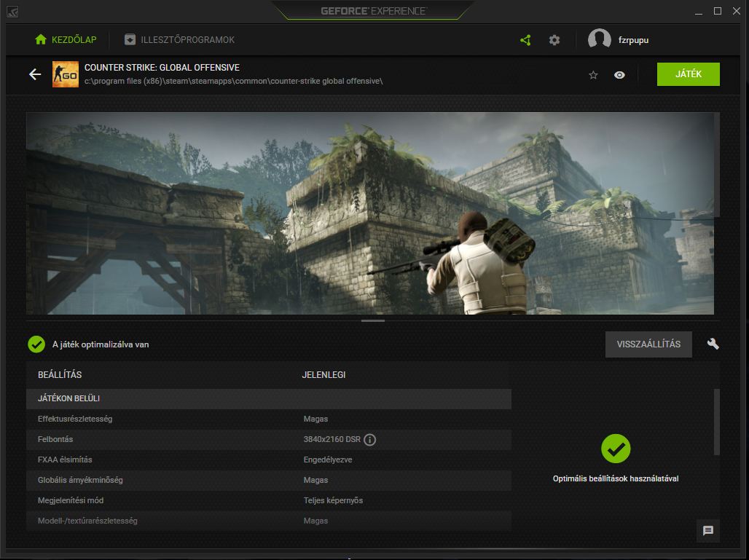Click the CS:GO game icon
749x560 pixels.
pyautogui.click(x=66, y=74)
